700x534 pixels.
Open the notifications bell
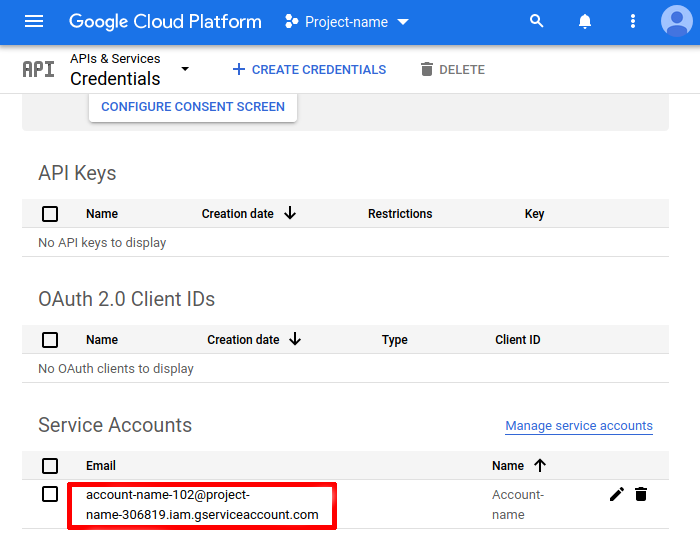(585, 21)
